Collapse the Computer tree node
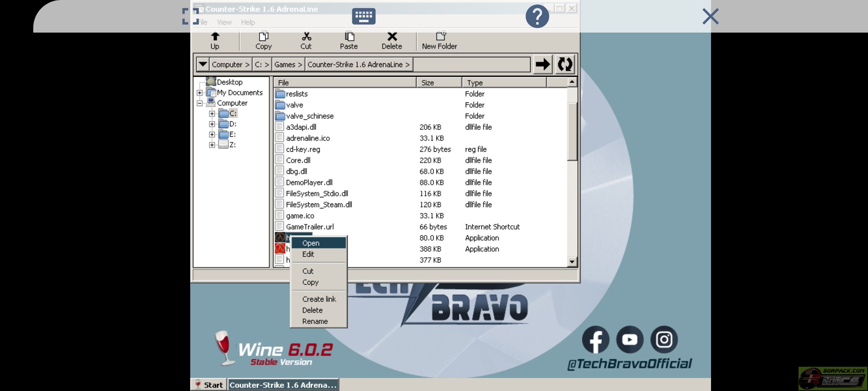The height and width of the screenshot is (391, 868). 200,103
